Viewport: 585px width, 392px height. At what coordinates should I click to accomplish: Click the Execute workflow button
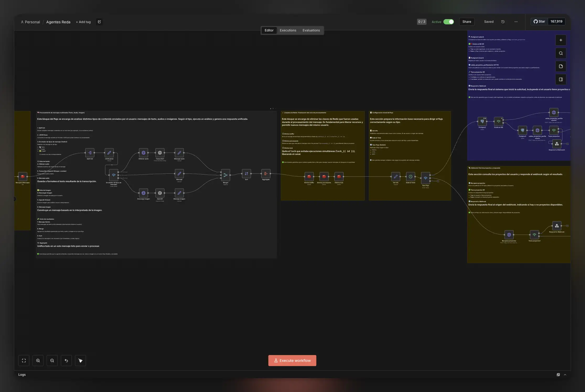(x=292, y=361)
